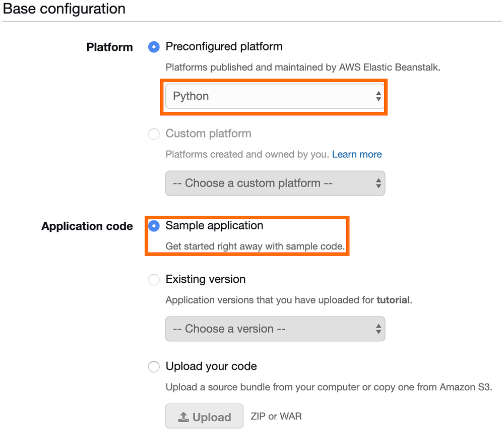
Task: Click the Platform section label
Action: click(110, 47)
